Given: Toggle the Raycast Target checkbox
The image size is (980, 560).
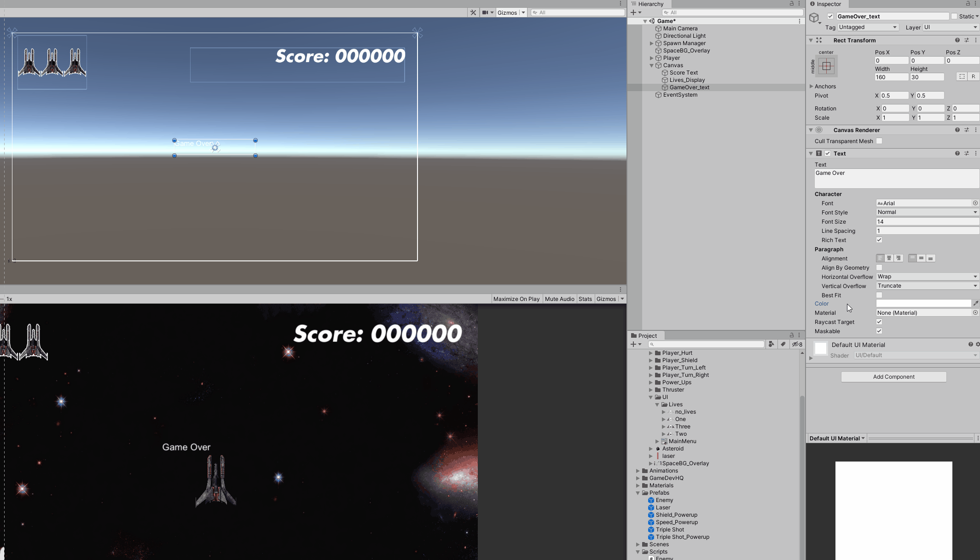Looking at the screenshot, I should point(879,322).
